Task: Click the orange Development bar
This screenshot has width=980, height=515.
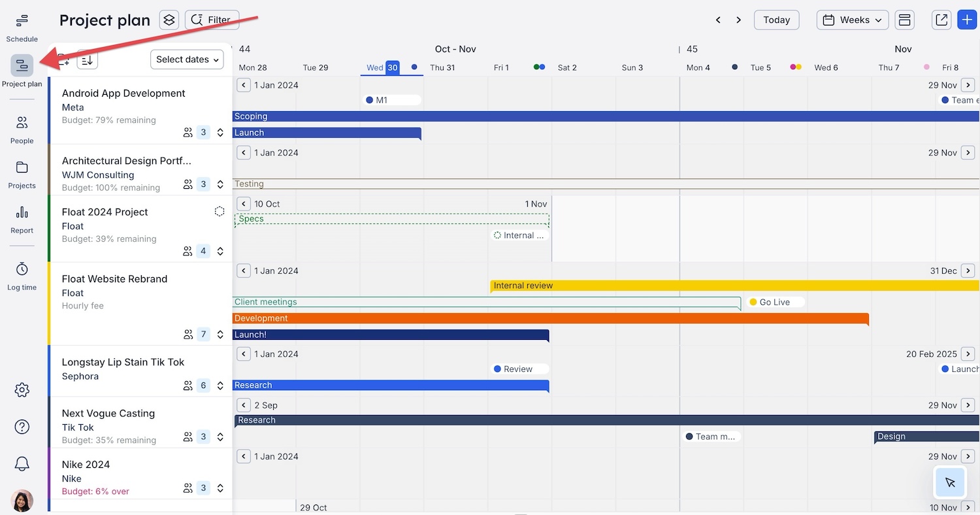Action: [549, 318]
